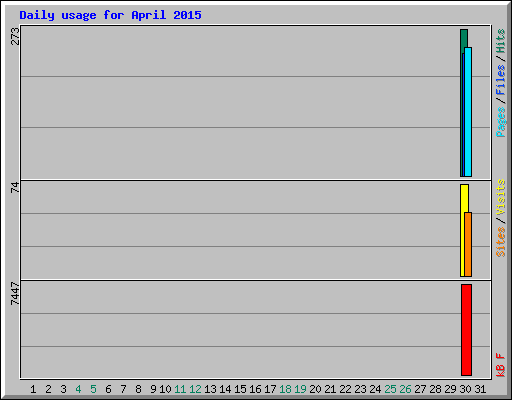Click day 15 on the x-axis
This screenshot has width=512, height=400.
pos(240,389)
